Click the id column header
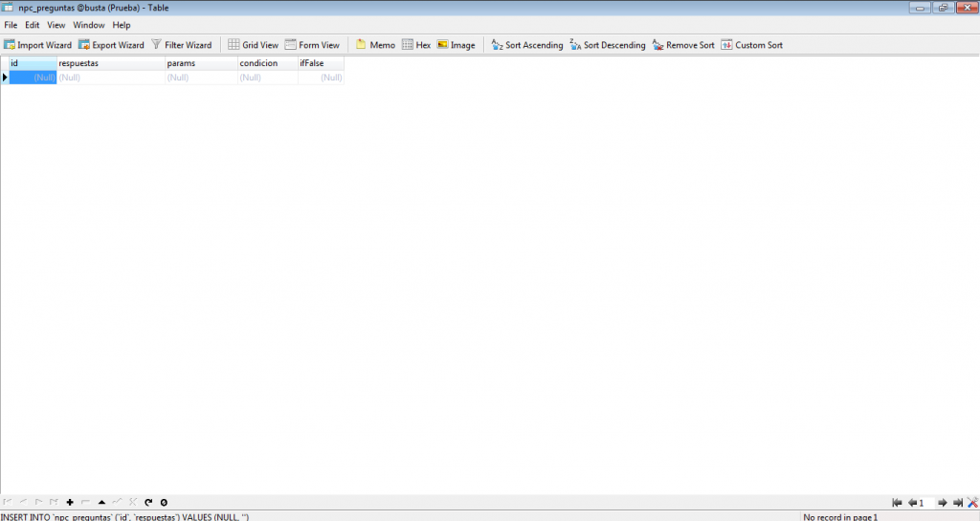This screenshot has width=980, height=521. 33,63
